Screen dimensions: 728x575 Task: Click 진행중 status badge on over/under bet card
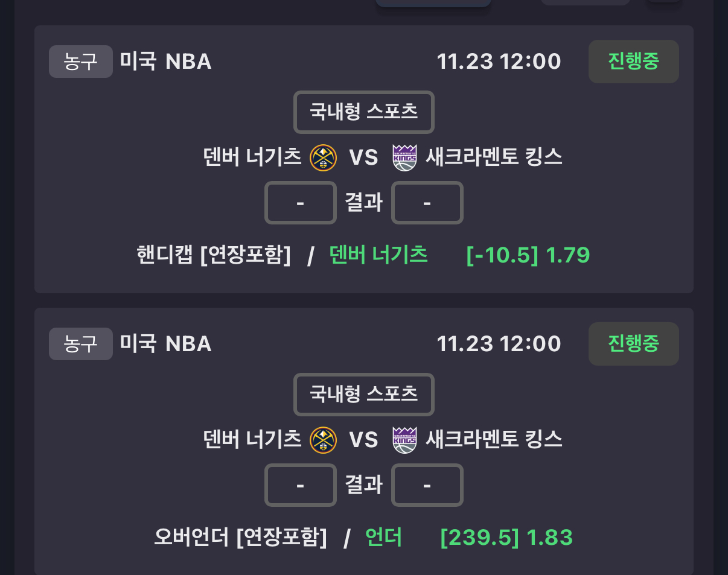633,344
